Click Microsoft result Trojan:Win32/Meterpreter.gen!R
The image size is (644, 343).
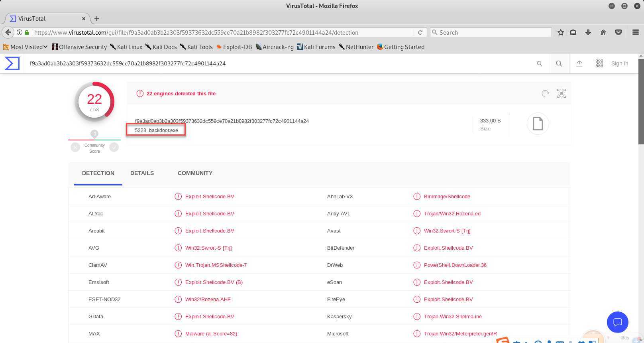(x=460, y=333)
